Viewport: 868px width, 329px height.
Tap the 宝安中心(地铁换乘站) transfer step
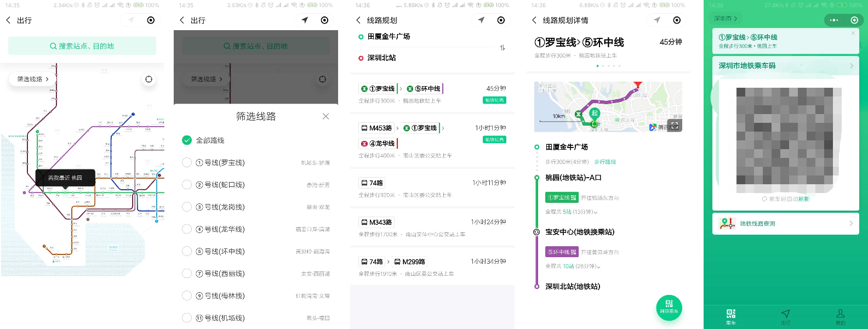coord(580,232)
